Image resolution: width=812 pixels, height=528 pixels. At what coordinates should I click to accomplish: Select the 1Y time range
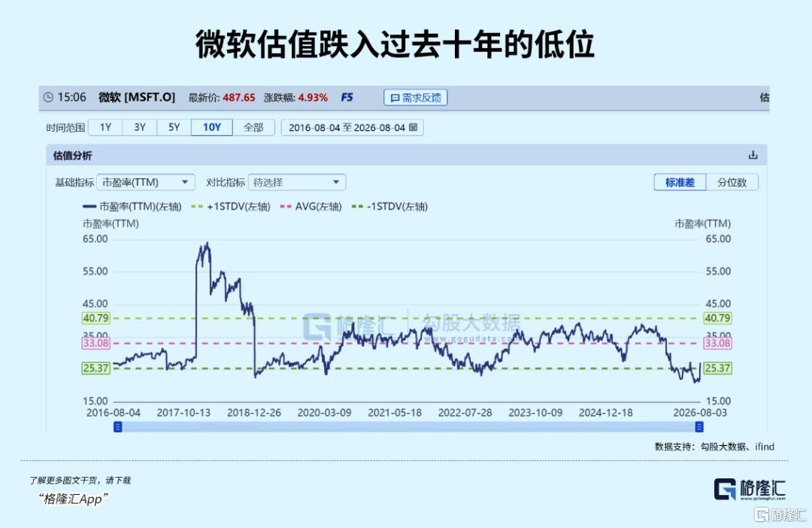[106, 127]
